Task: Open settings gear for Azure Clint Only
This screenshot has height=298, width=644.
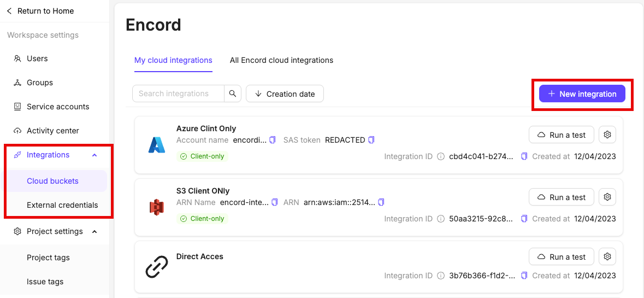Action: point(607,135)
